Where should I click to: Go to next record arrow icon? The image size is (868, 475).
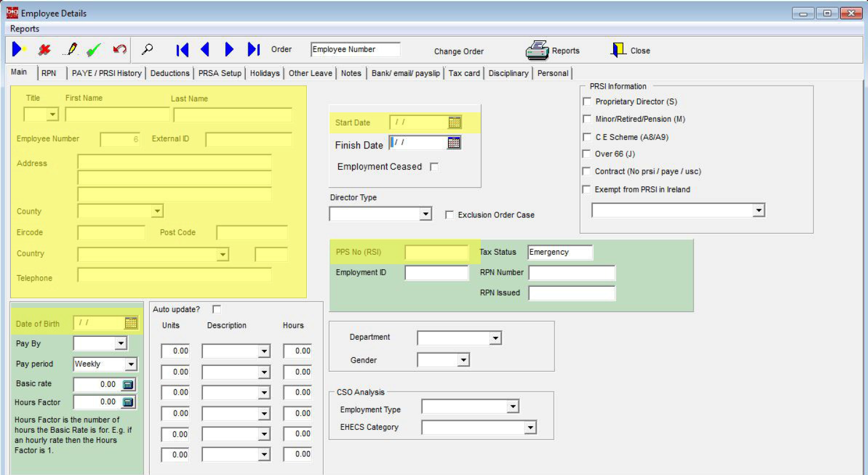(x=229, y=49)
